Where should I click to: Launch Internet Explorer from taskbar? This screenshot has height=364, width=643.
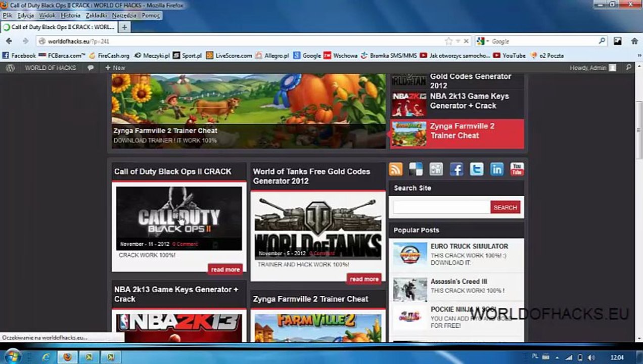(x=46, y=357)
